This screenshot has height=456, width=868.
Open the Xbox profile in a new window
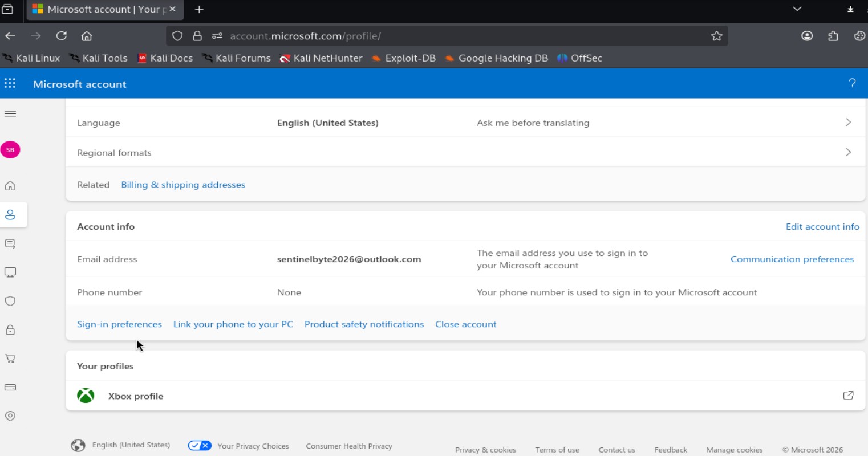(848, 396)
